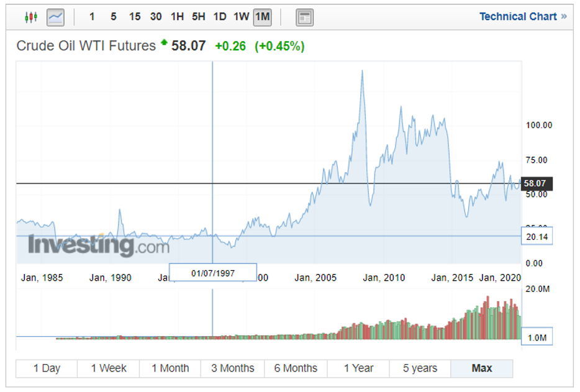Switch to 30-minute interval
Screen dimensions: 580x392
click(156, 17)
